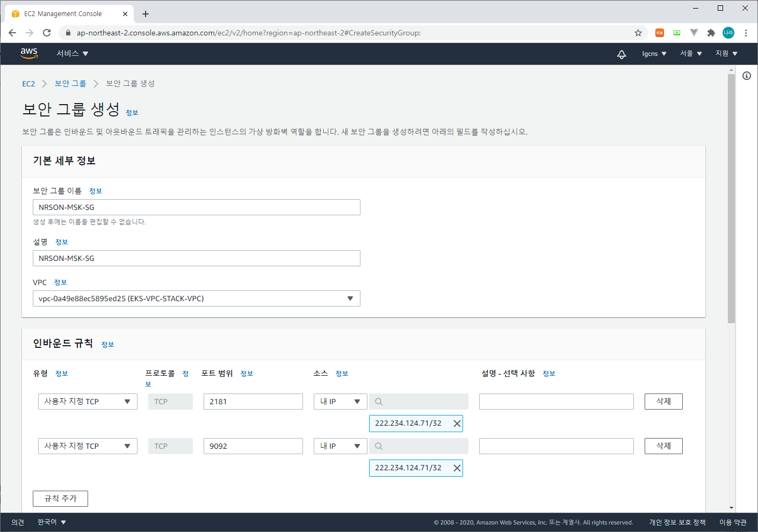Open the extensions puzzle icon

711,33
